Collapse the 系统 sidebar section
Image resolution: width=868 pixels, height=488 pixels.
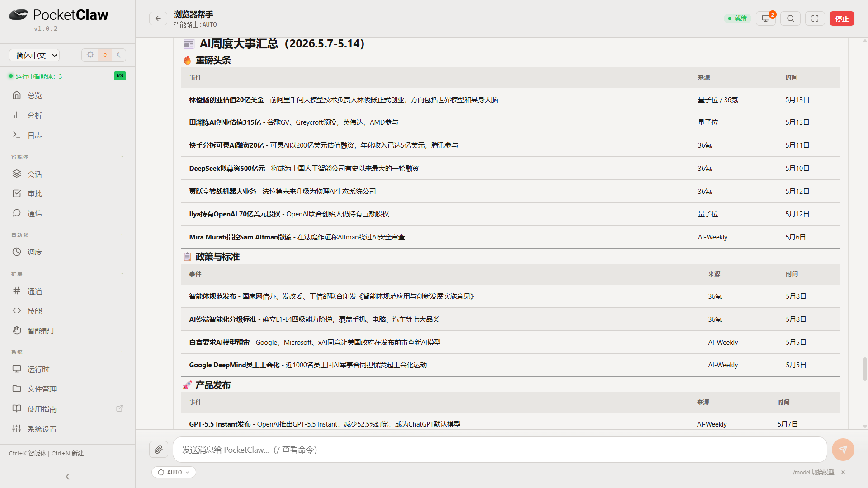[122, 352]
